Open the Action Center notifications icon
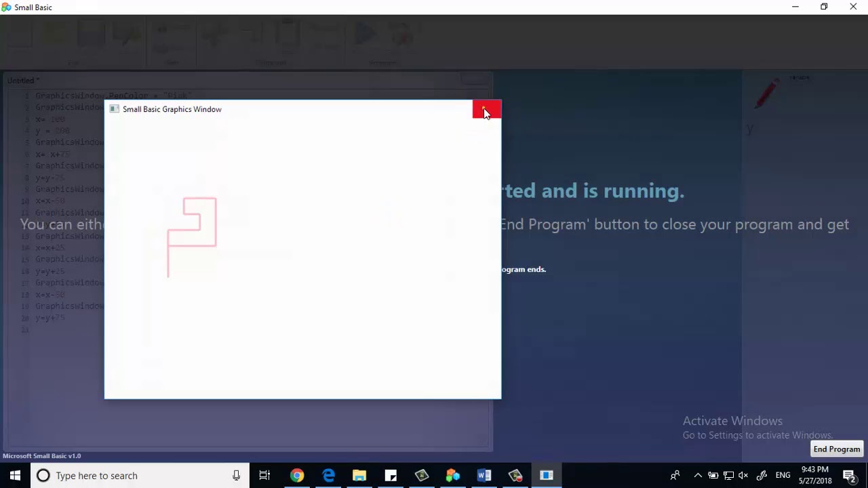The width and height of the screenshot is (868, 488). click(x=849, y=476)
